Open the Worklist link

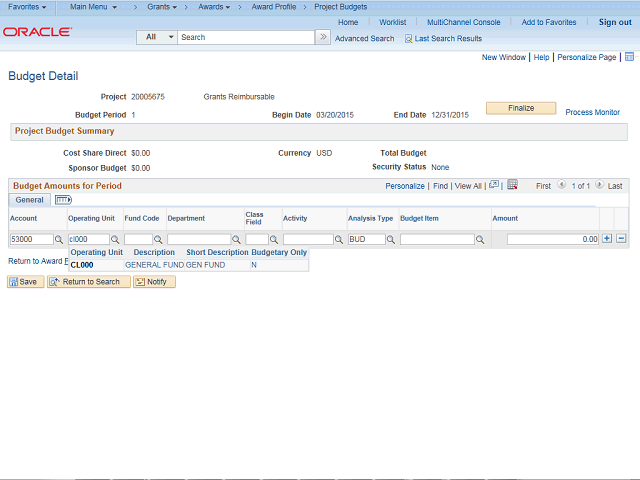click(393, 22)
